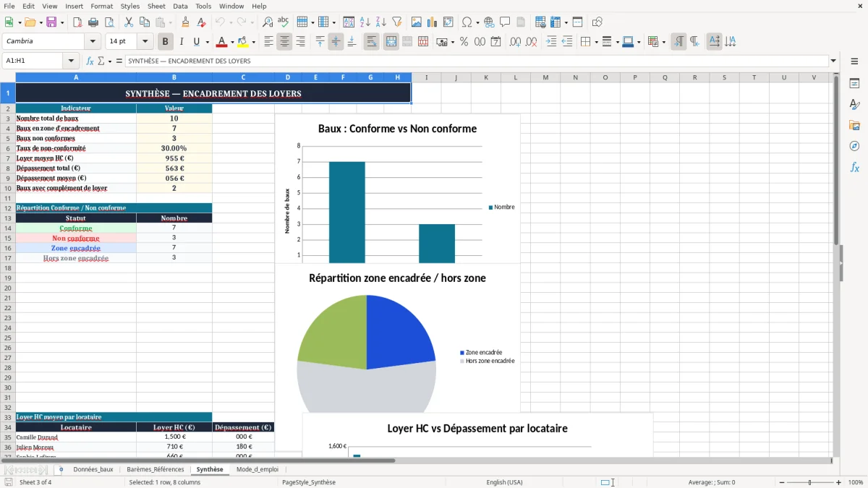
Task: Apply the yellow background color swatch
Action: [x=243, y=42]
